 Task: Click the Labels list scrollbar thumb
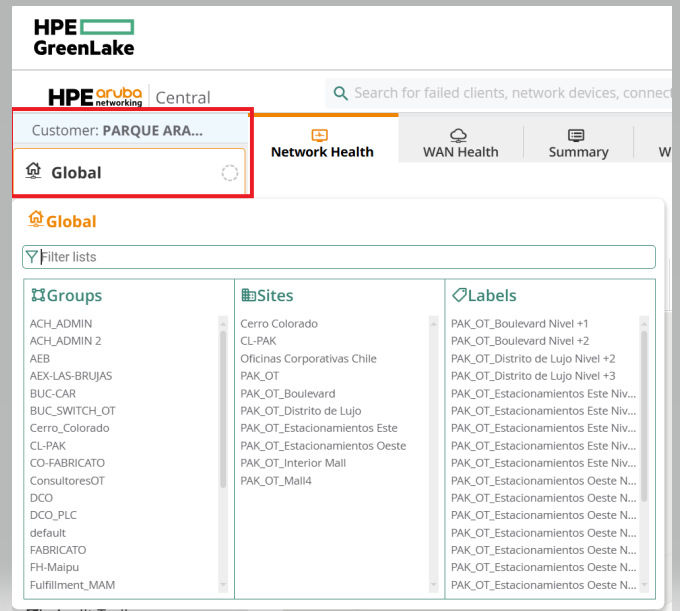[644, 416]
